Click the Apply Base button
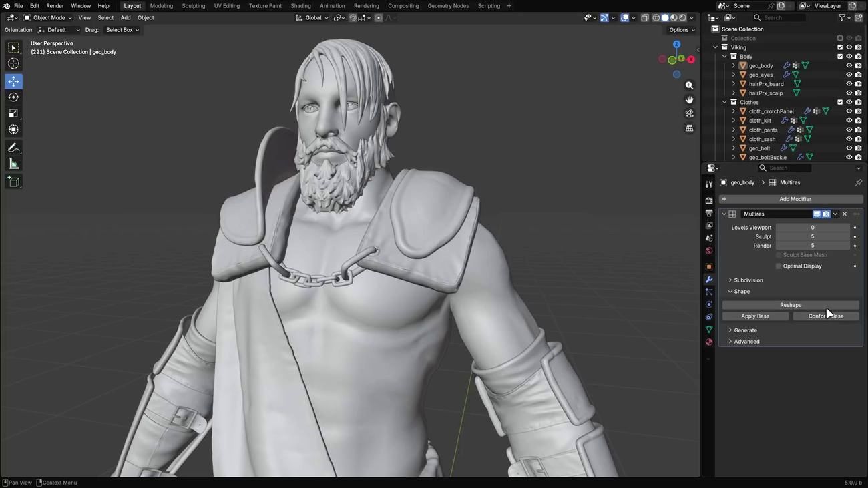 [x=755, y=316]
